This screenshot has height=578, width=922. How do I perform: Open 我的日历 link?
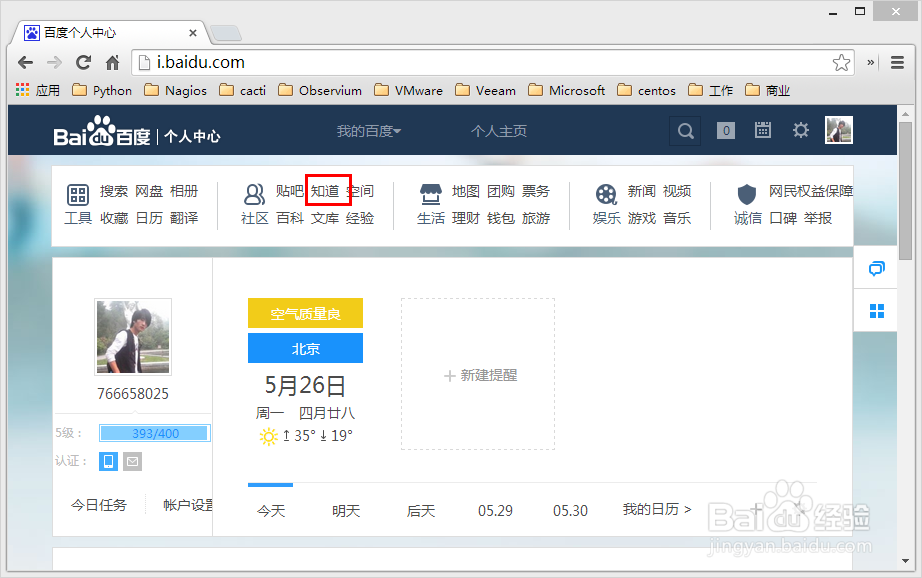pyautogui.click(x=657, y=509)
